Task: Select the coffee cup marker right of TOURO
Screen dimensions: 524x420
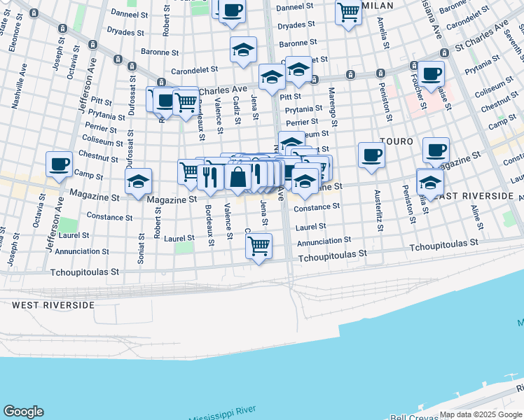Action: coord(436,153)
